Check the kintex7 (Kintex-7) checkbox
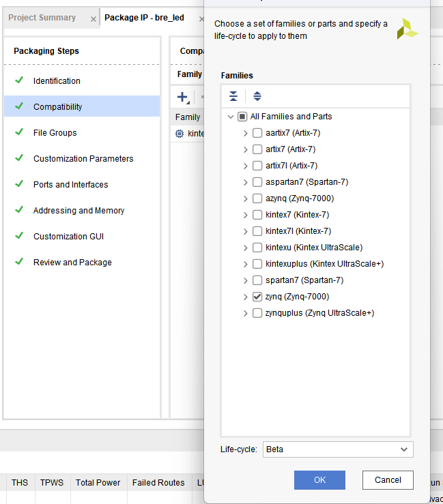 257,215
